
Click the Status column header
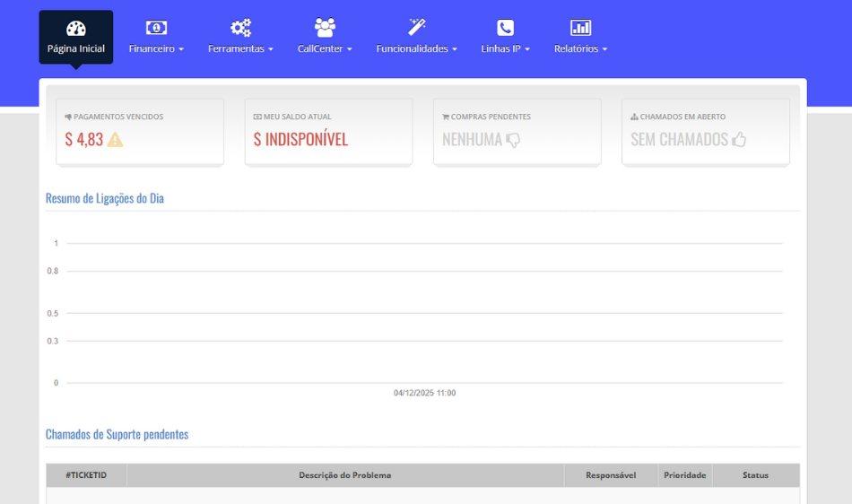755,475
